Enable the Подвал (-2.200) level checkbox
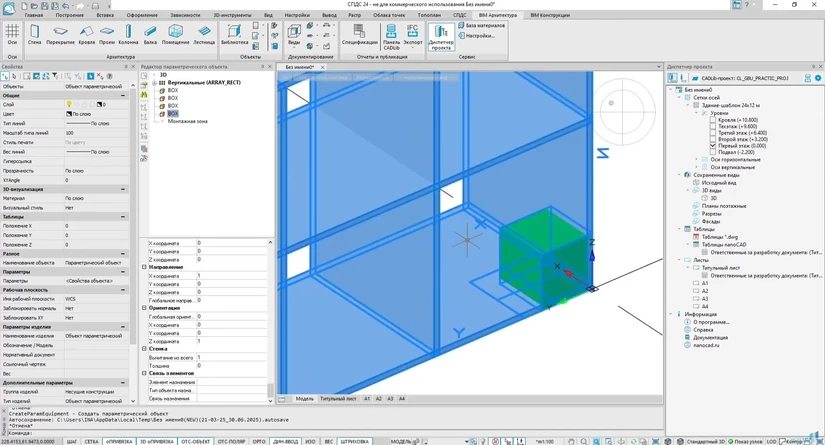 (x=713, y=153)
